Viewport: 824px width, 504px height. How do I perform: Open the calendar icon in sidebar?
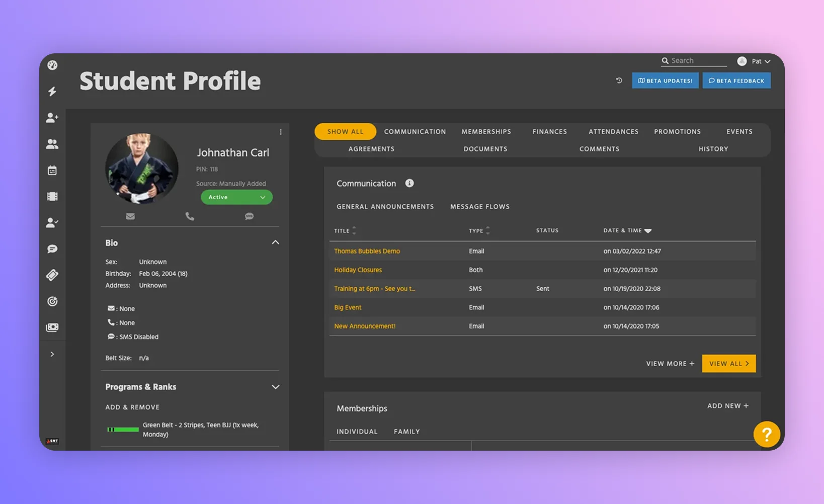(x=52, y=170)
